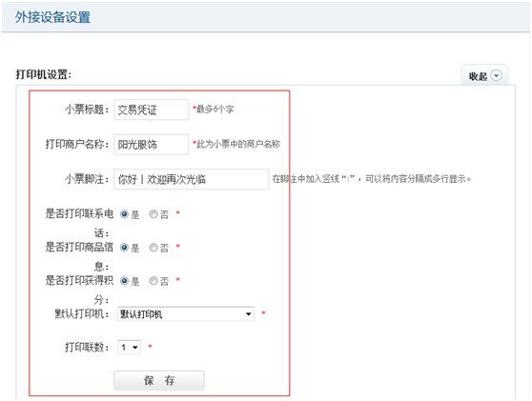Focus the 打印商户名称 input field

pos(152,145)
